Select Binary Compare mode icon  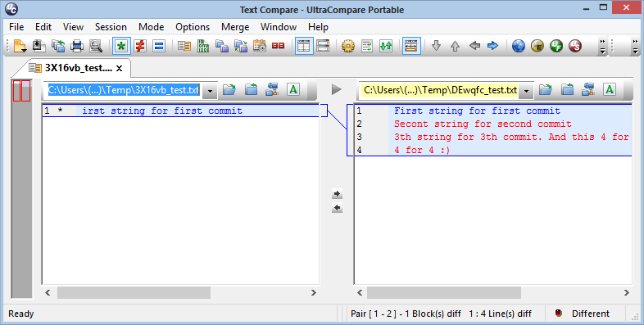click(203, 46)
